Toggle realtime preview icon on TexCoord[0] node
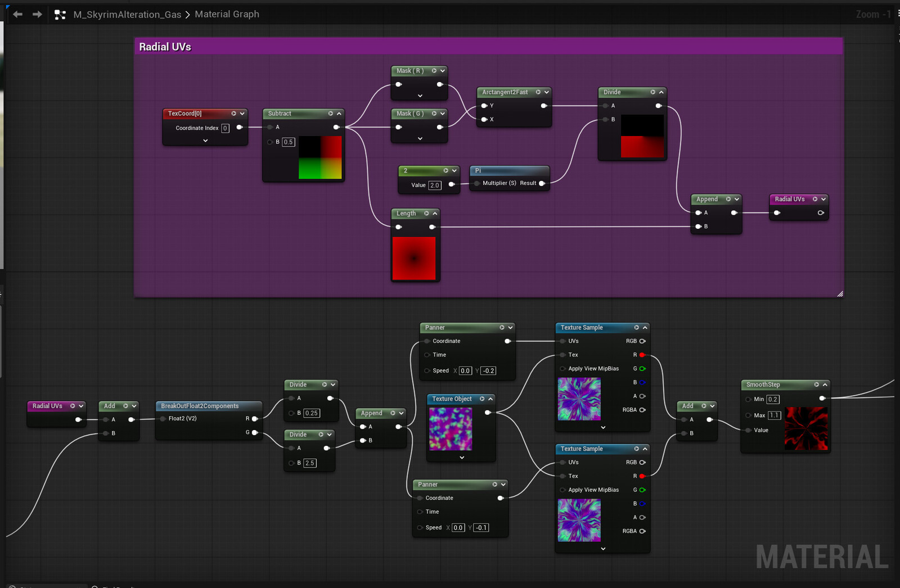900x588 pixels. (234, 114)
